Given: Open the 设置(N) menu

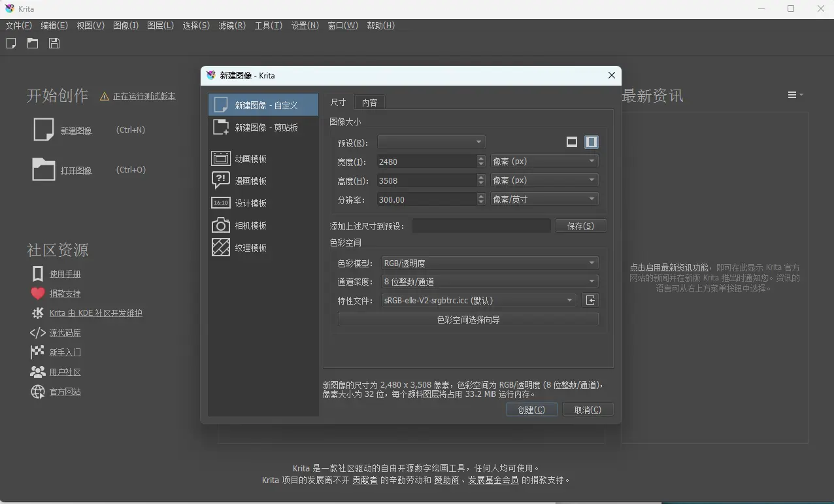Looking at the screenshot, I should pyautogui.click(x=305, y=25).
